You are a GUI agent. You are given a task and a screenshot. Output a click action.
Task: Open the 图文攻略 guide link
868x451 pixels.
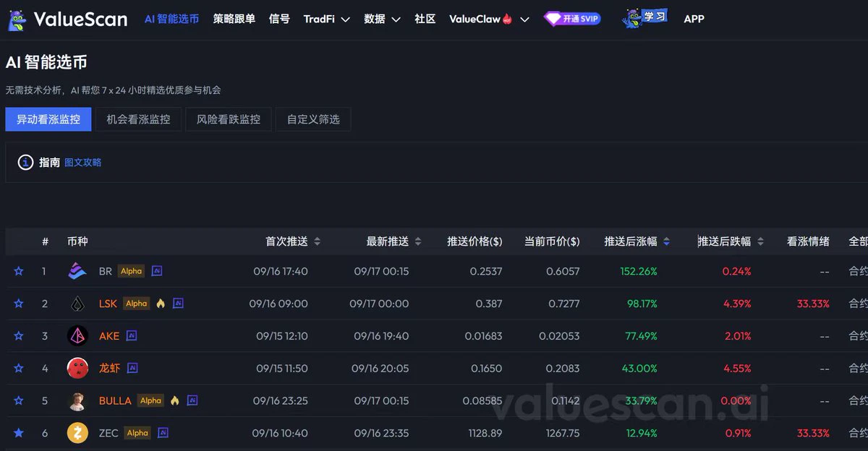click(x=83, y=163)
